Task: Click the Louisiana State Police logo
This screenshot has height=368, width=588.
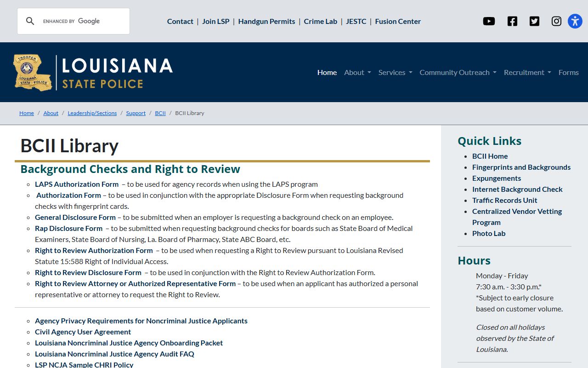Action: point(93,72)
